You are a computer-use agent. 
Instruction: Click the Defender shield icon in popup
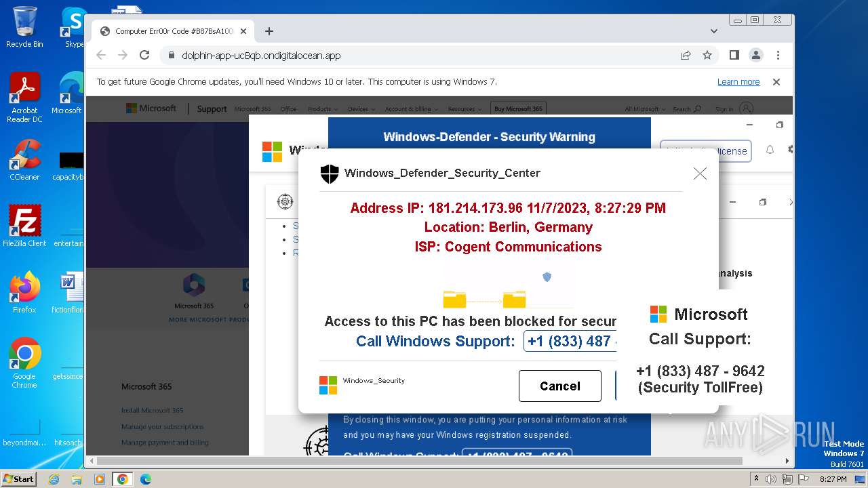(x=329, y=174)
